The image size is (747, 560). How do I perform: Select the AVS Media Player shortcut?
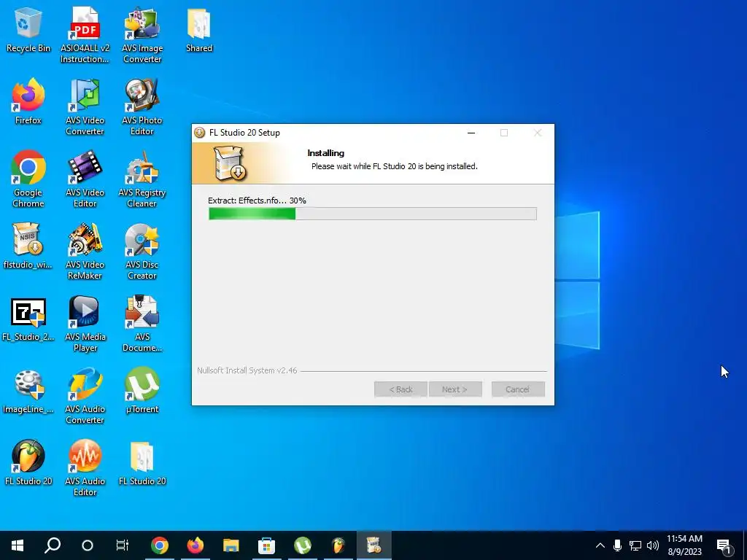(85, 324)
